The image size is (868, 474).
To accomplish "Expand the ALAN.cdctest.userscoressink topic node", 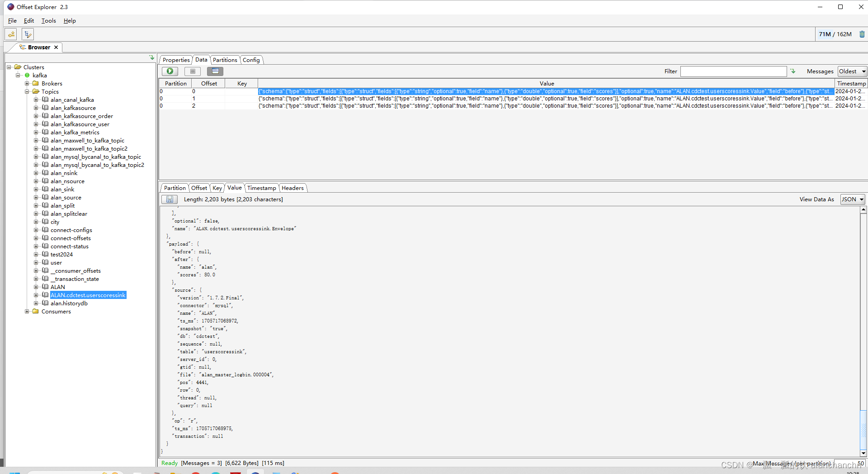I will point(36,295).
